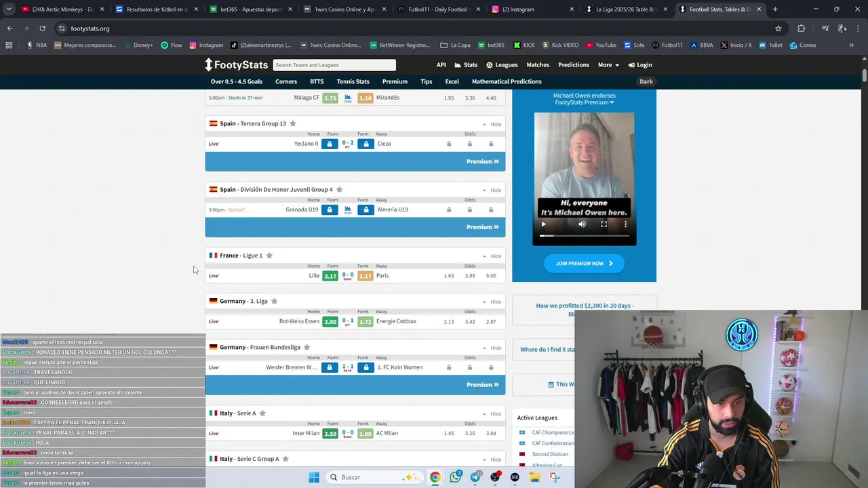This screenshot has height=488, width=868.
Task: Star the Germany 3. Liga league
Action: click(x=275, y=301)
